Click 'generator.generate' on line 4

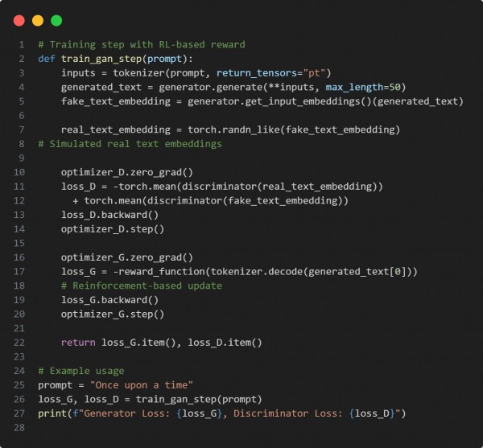[210, 87]
